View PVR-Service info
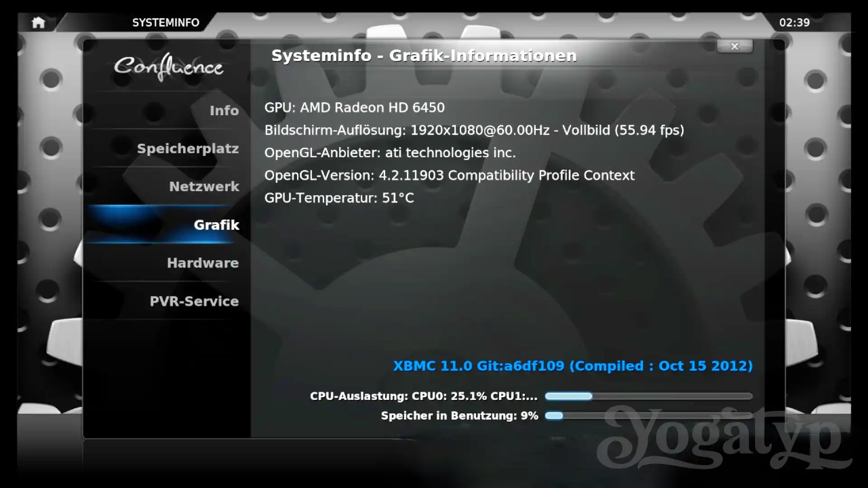The image size is (868, 488). [166, 301]
